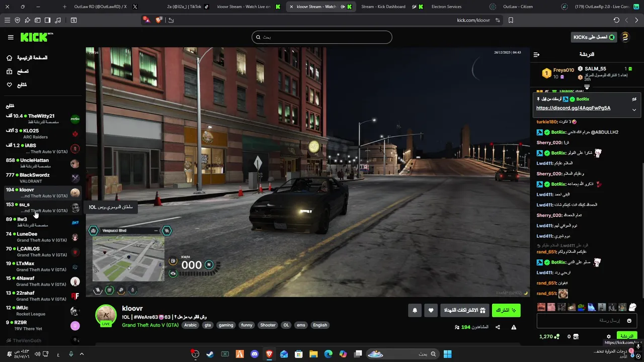This screenshot has height=362, width=644.
Task: Follow kloovr with the heart button
Action: [431, 310]
